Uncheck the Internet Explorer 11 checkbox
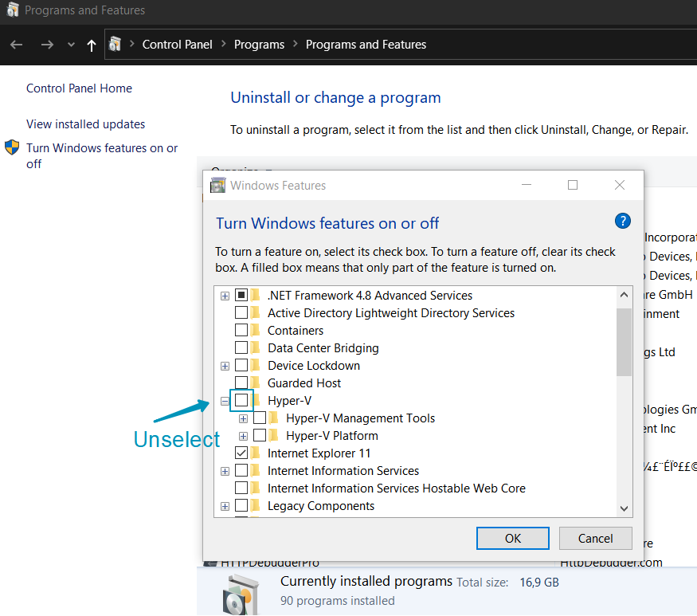697x616 pixels. (241, 453)
